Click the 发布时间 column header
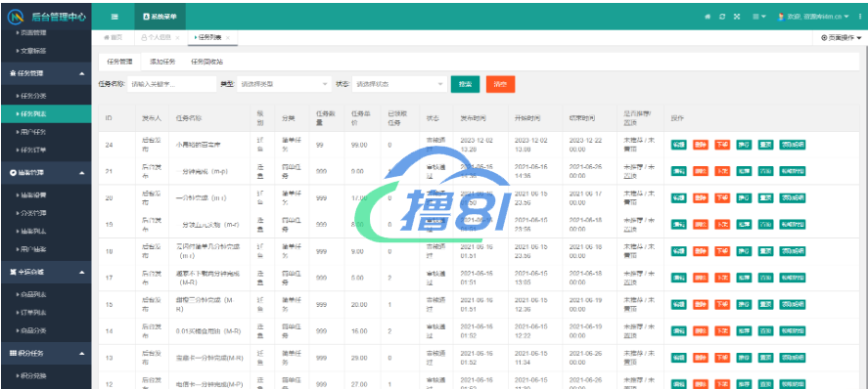 pyautogui.click(x=474, y=118)
